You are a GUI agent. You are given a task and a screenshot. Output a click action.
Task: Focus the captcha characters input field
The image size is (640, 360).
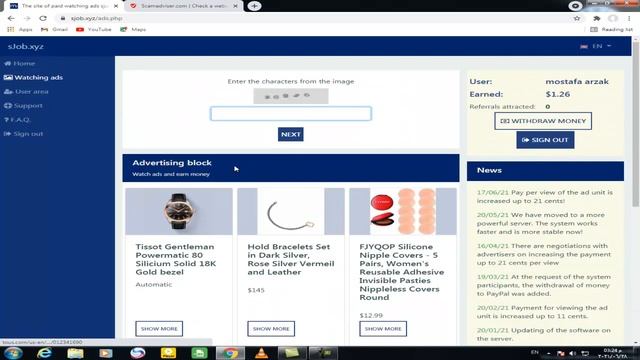coord(291,113)
